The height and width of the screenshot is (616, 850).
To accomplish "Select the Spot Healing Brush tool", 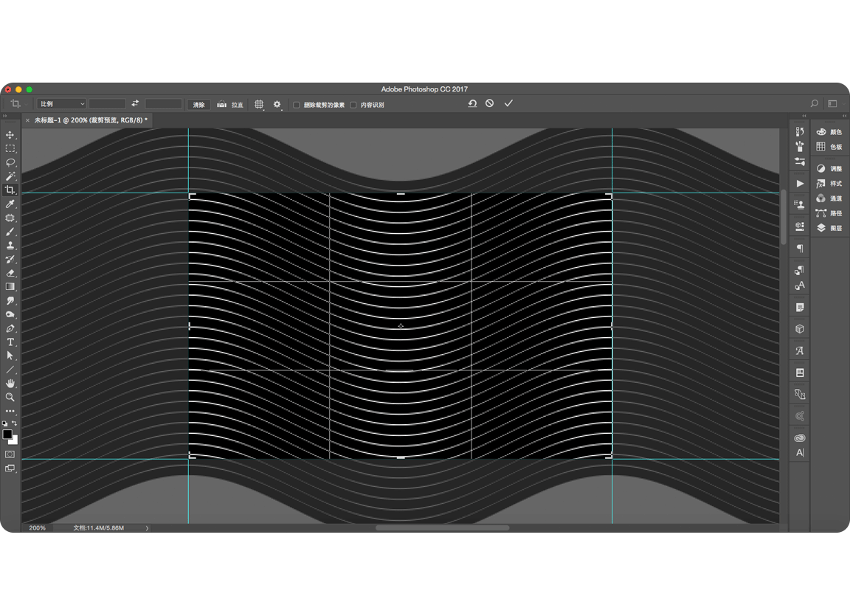I will point(10,218).
